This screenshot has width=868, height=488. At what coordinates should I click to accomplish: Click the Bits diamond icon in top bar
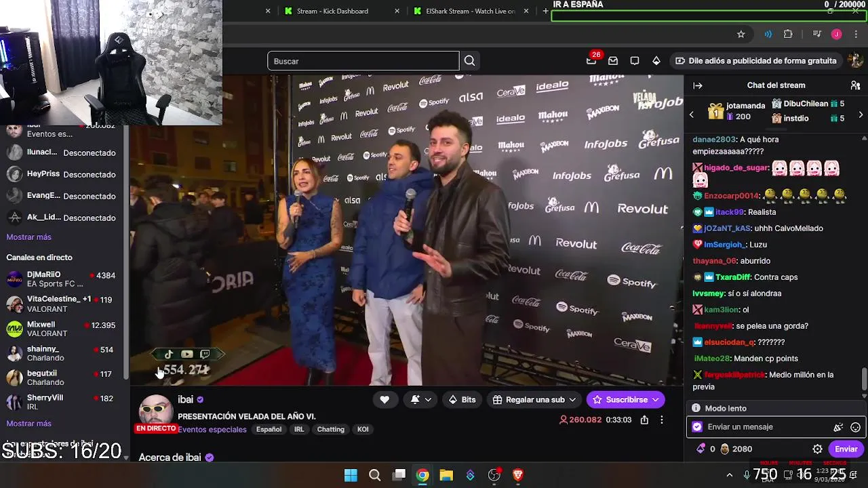pyautogui.click(x=656, y=61)
